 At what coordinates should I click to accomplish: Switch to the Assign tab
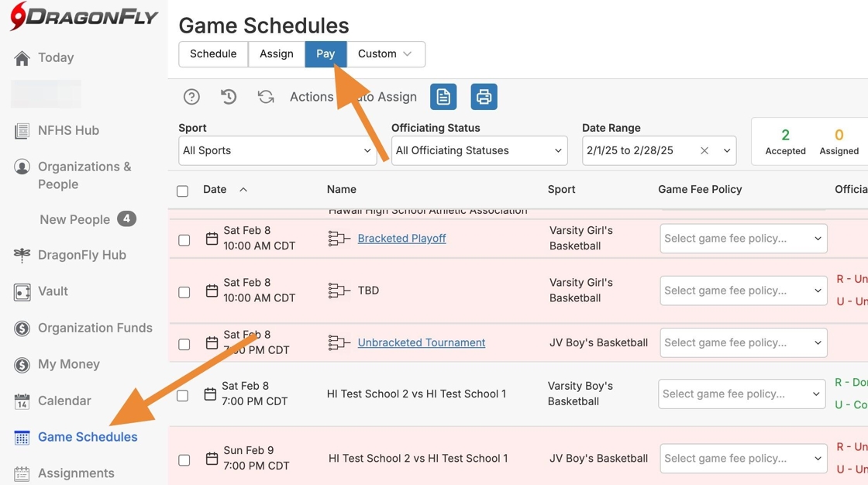pyautogui.click(x=276, y=54)
